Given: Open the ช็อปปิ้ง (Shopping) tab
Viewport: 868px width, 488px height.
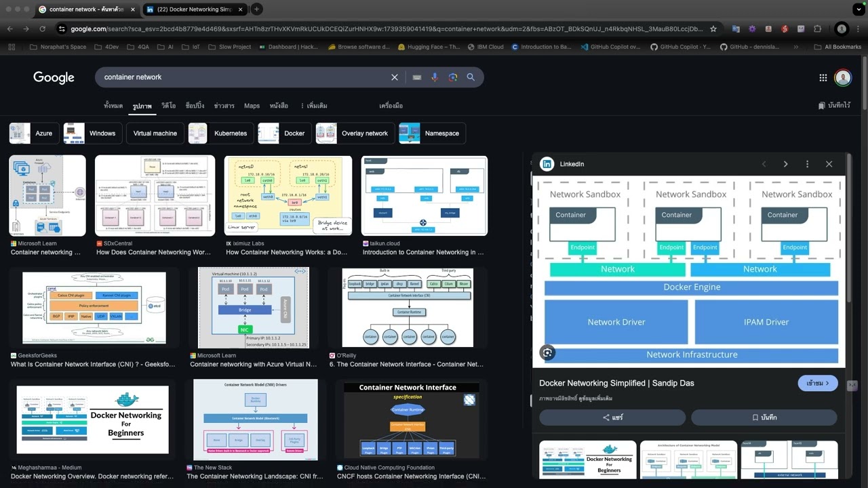Looking at the screenshot, I should (195, 106).
